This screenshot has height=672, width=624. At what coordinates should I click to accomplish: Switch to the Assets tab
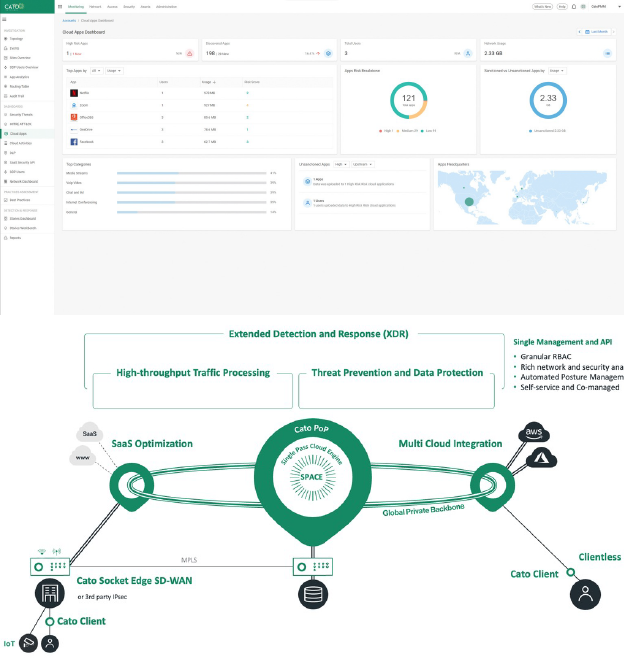(x=145, y=7)
